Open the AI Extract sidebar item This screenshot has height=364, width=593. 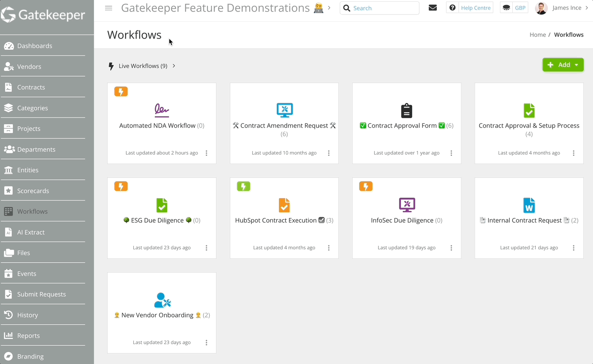pos(31,232)
